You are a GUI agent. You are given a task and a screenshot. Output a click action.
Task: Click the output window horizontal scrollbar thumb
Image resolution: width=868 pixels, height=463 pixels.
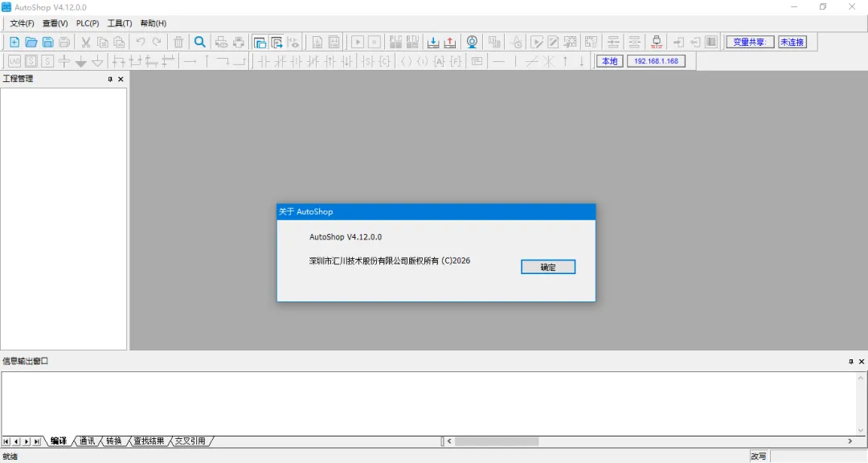click(x=497, y=441)
